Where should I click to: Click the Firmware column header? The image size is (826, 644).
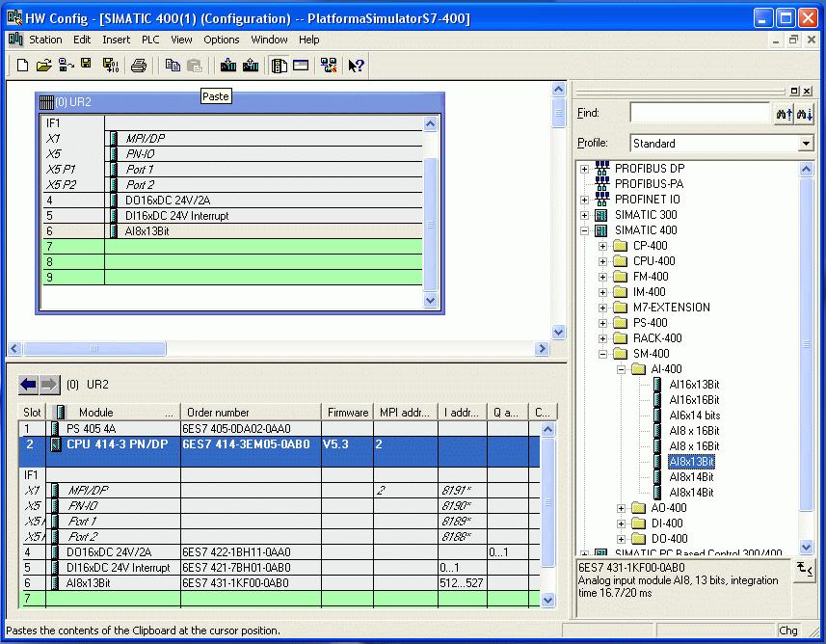[348, 412]
